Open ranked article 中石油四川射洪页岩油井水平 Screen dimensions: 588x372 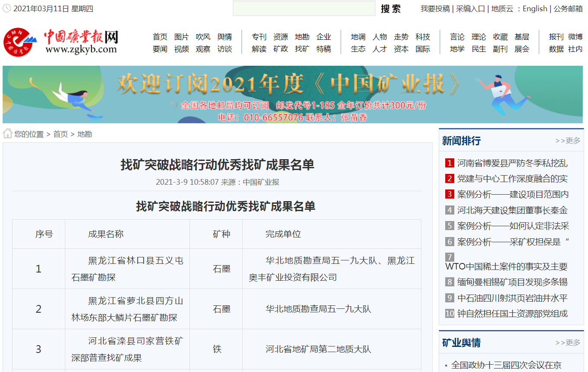point(512,298)
